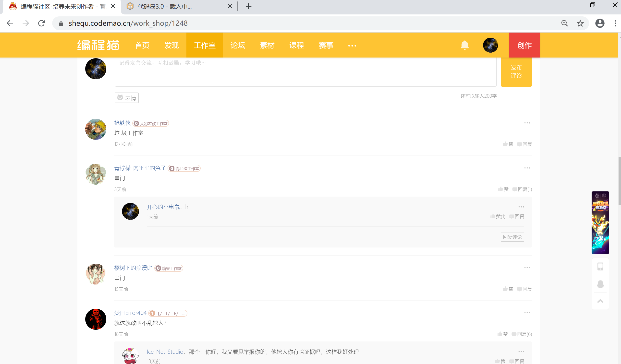Close the 编程猫社区 tab
The height and width of the screenshot is (364, 621).
(x=113, y=6)
